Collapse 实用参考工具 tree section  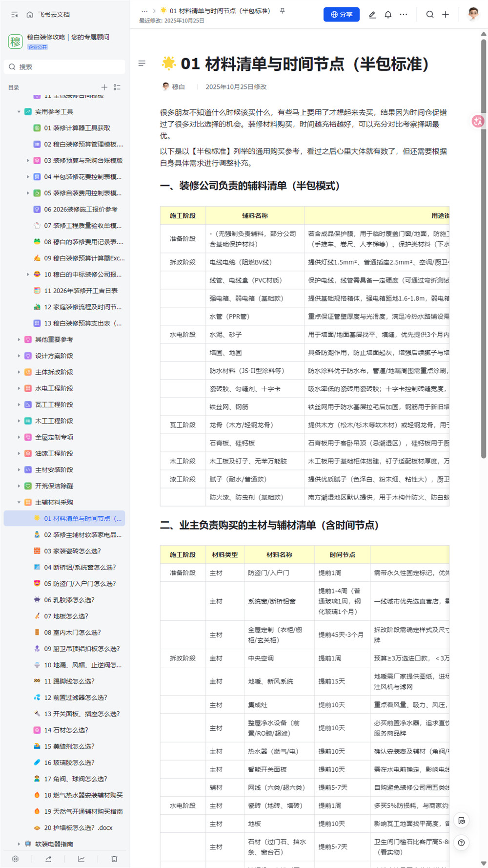(19, 112)
